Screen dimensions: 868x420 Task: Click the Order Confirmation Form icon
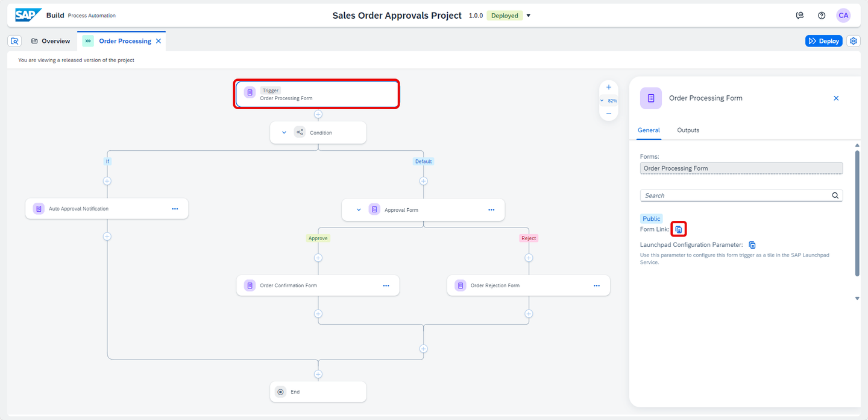coord(250,285)
